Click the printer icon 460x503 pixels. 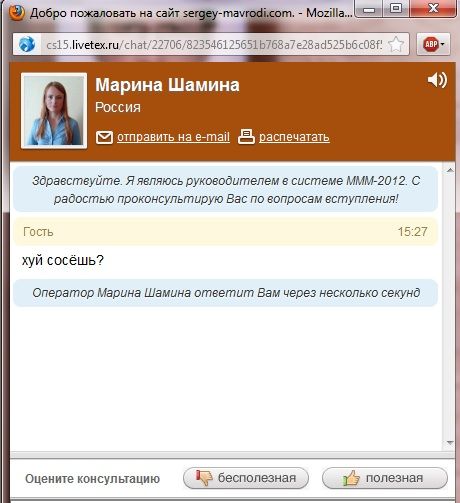[x=246, y=137]
